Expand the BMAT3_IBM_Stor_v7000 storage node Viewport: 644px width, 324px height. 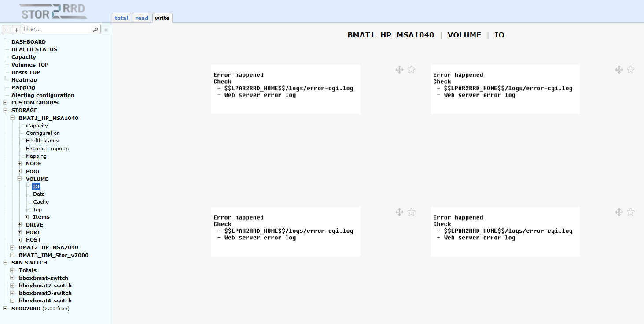point(12,255)
